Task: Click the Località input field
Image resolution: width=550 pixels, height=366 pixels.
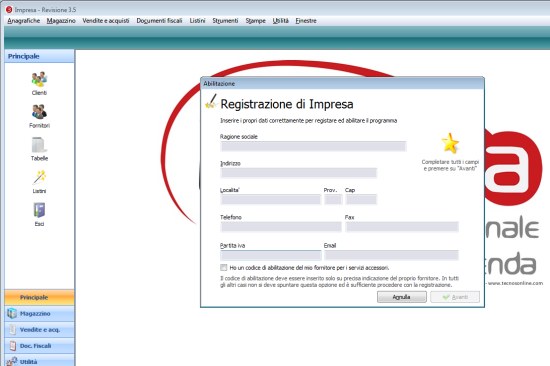Action: pyautogui.click(x=270, y=199)
